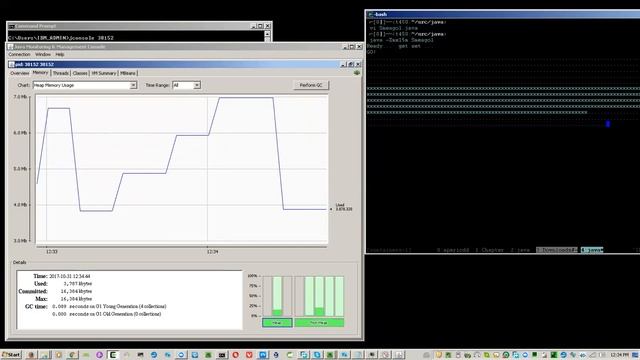Click the jconsole 30152 command line in Command Prompt

point(61,38)
